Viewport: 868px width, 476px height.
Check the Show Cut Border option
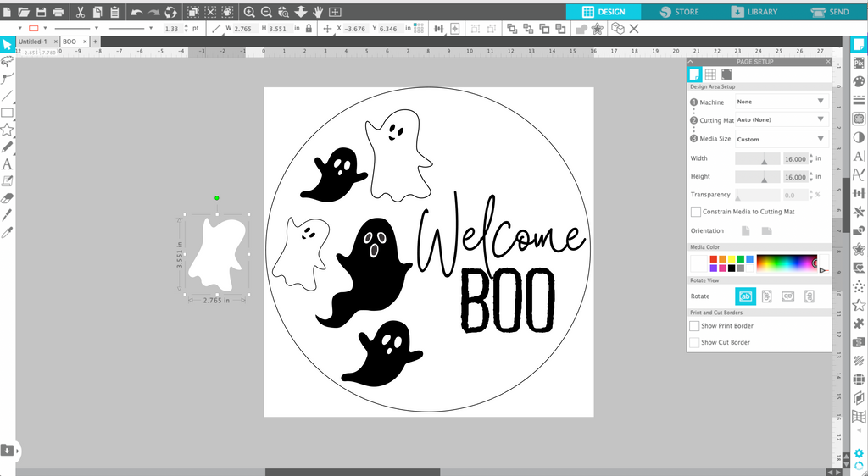[694, 343]
